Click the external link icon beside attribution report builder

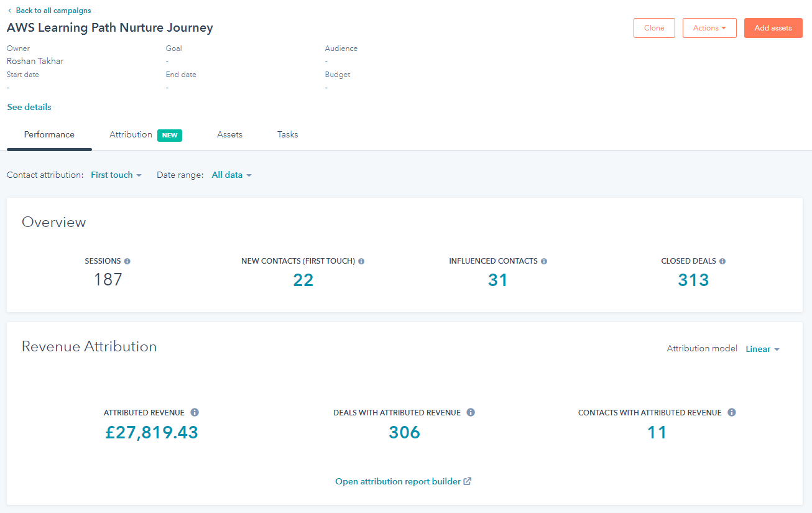pos(468,481)
